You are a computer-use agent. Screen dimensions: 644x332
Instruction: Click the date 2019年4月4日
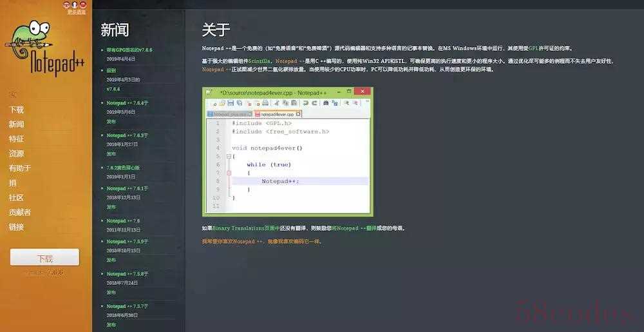[x=121, y=59]
